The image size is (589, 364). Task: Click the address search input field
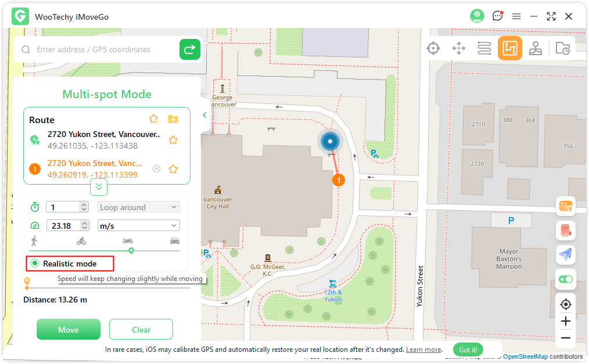click(x=105, y=50)
